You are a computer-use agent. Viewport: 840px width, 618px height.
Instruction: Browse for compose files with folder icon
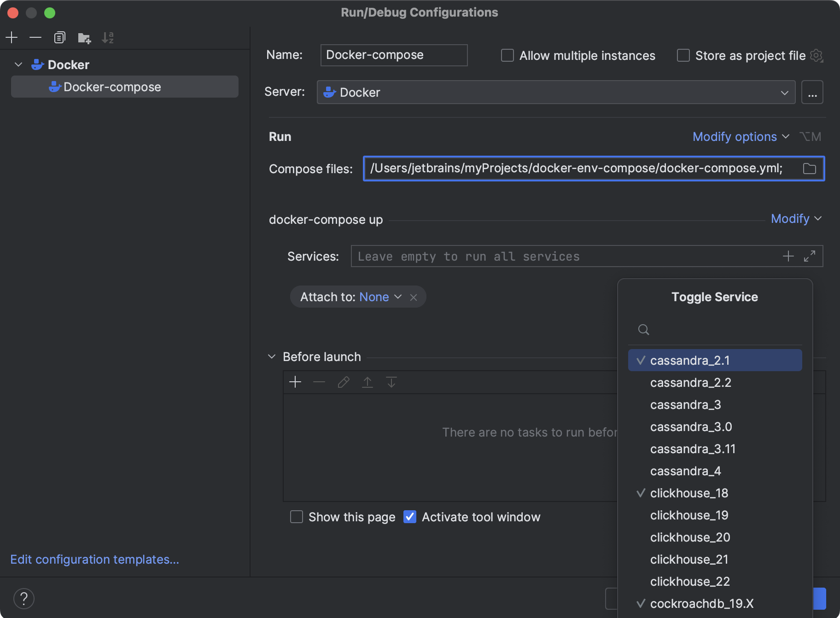click(809, 169)
